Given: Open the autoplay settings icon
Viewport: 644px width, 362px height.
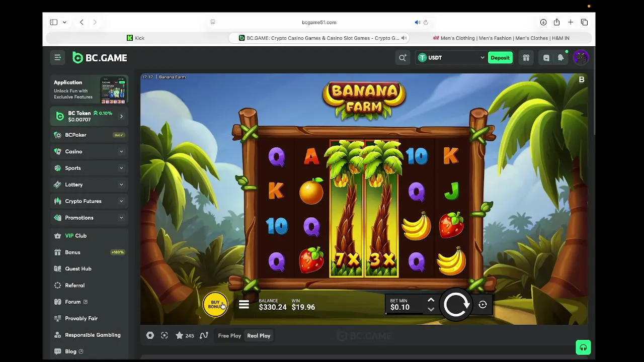Looking at the screenshot, I should (x=482, y=304).
